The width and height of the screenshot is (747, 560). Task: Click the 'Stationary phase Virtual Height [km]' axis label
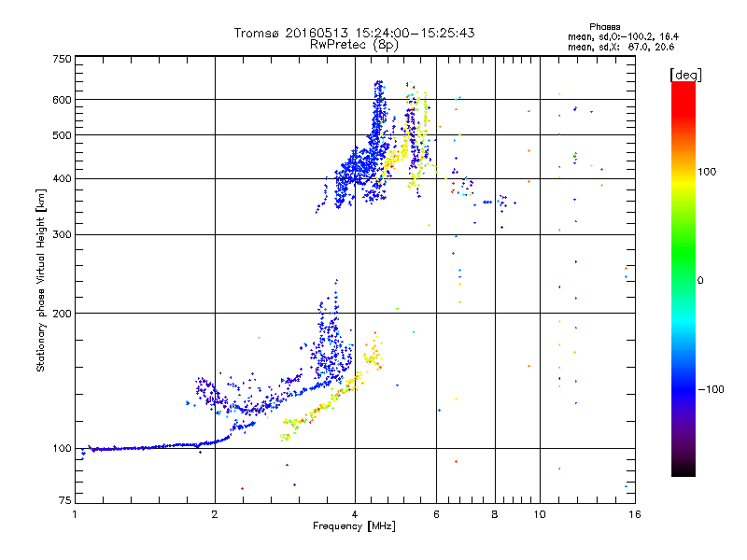point(40,281)
